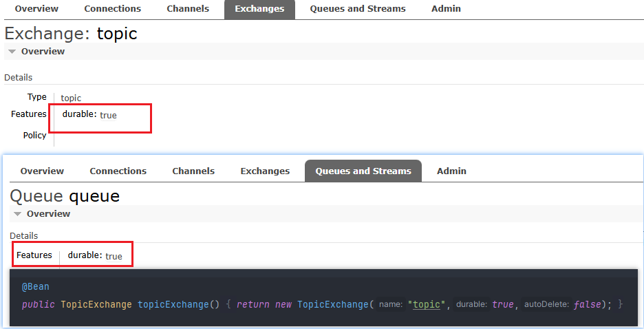This screenshot has width=644, height=329.
Task: Click the Exchange Overview section header
Action: [43, 52]
